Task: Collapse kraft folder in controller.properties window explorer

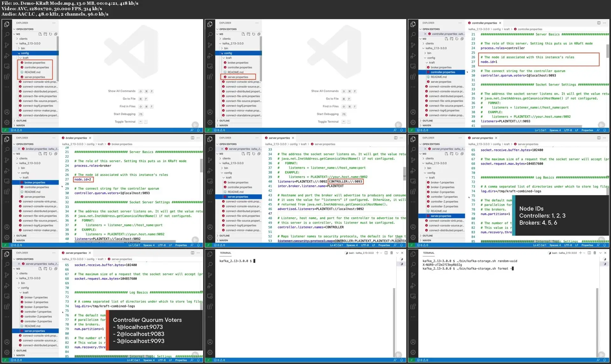Action: tap(431, 63)
